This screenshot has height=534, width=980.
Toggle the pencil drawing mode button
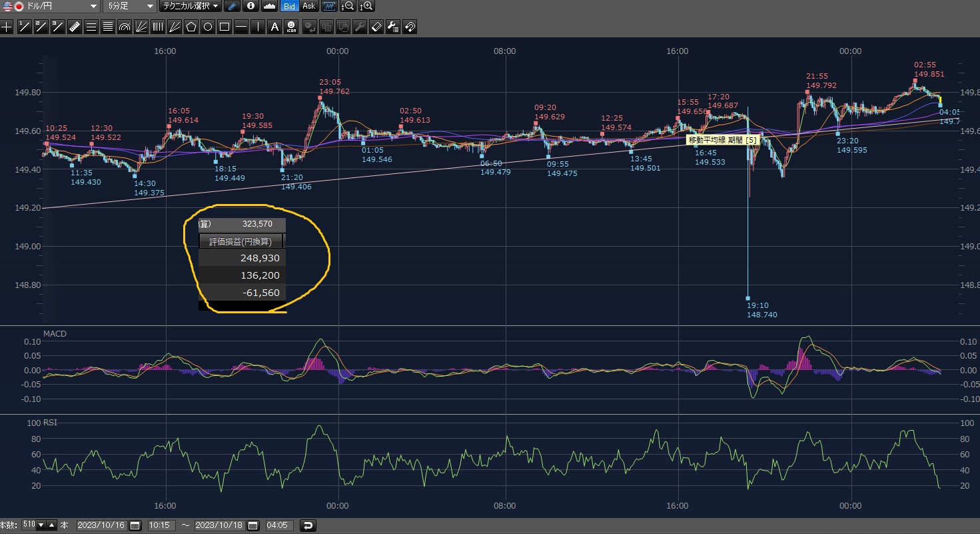tap(232, 6)
